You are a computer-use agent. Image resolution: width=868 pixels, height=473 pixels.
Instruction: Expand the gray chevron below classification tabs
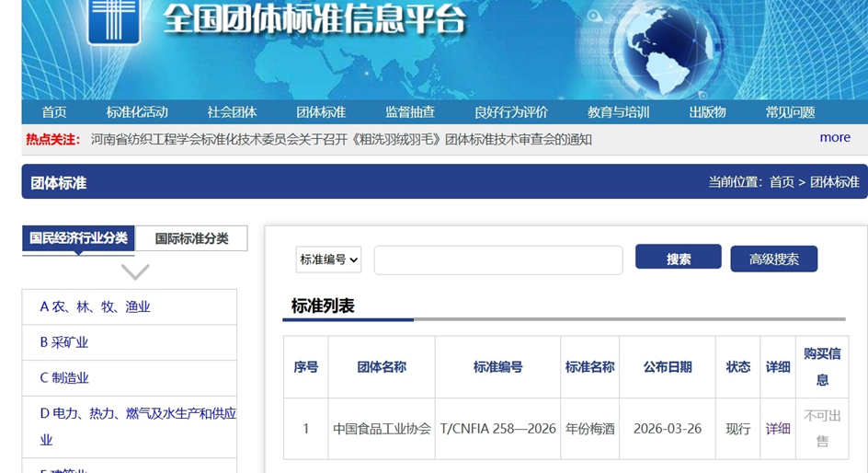135,271
